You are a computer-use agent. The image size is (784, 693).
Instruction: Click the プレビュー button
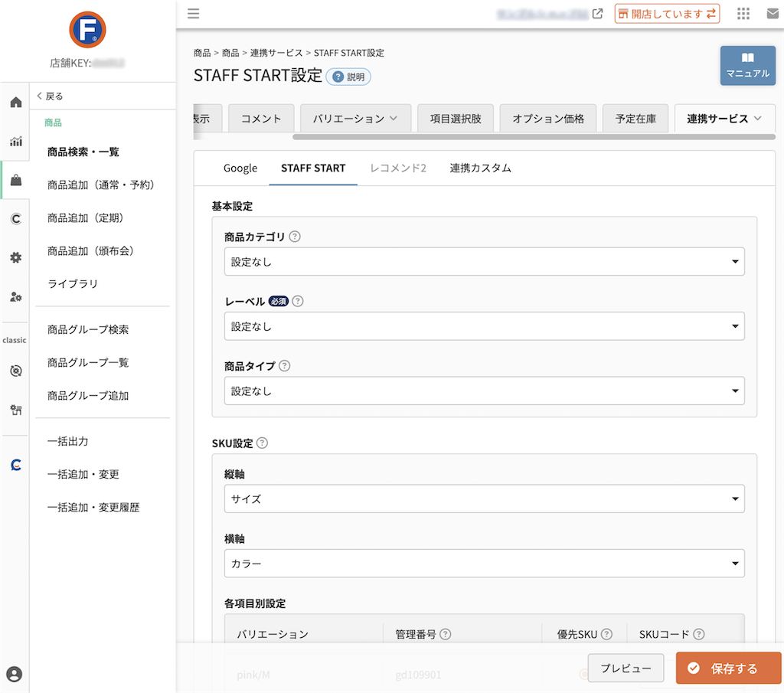point(626,668)
